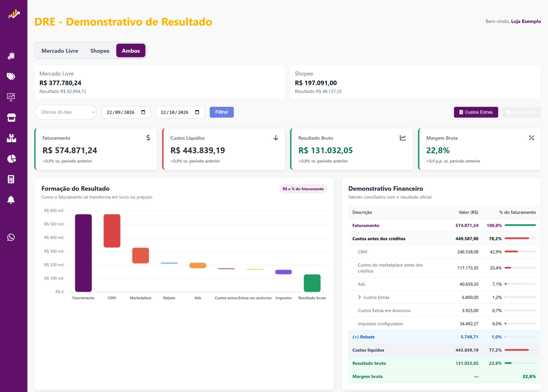Click the start date field 22/09/2026
Image resolution: width=548 pixels, height=392 pixels.
pos(126,112)
